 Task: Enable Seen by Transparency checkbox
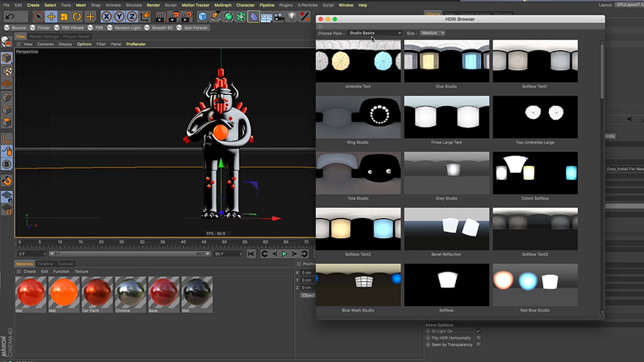tap(479, 344)
